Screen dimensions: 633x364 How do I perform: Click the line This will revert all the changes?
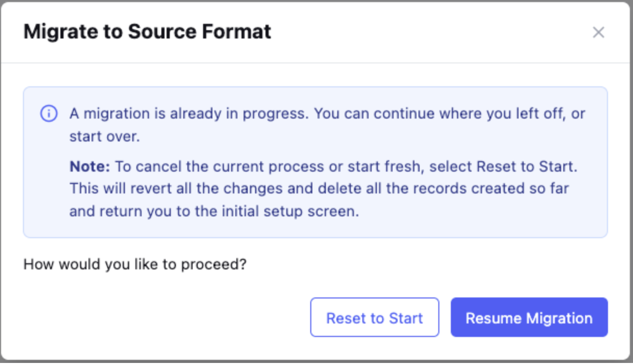click(175, 188)
